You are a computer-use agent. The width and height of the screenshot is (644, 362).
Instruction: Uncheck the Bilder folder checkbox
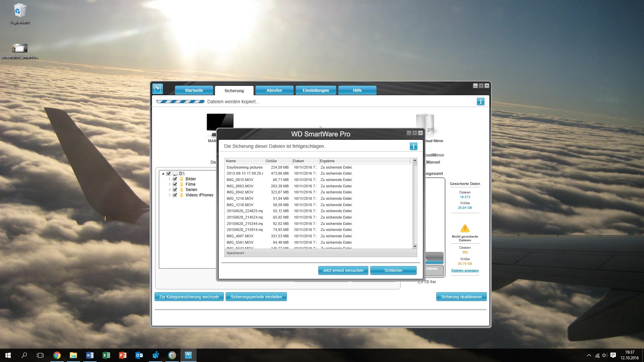(175, 179)
